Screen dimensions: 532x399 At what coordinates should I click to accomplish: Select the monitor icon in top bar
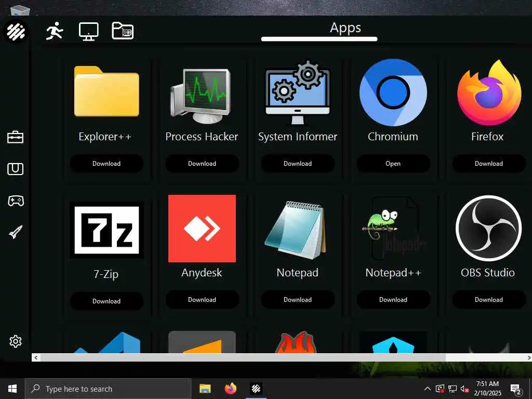click(x=88, y=32)
